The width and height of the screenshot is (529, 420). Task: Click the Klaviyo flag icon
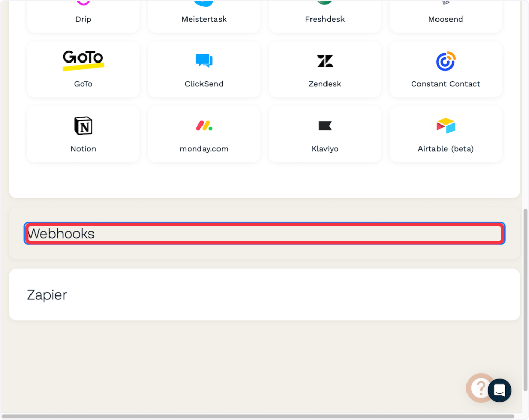coord(325,126)
